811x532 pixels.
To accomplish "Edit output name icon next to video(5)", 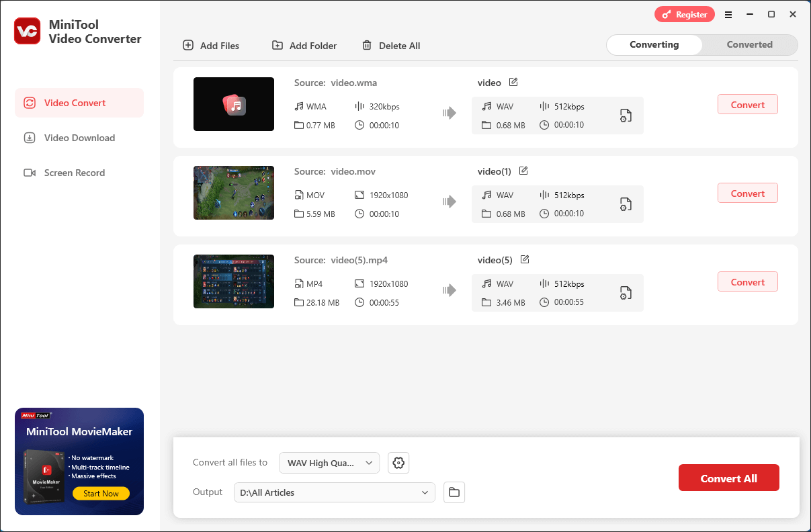I will (525, 259).
